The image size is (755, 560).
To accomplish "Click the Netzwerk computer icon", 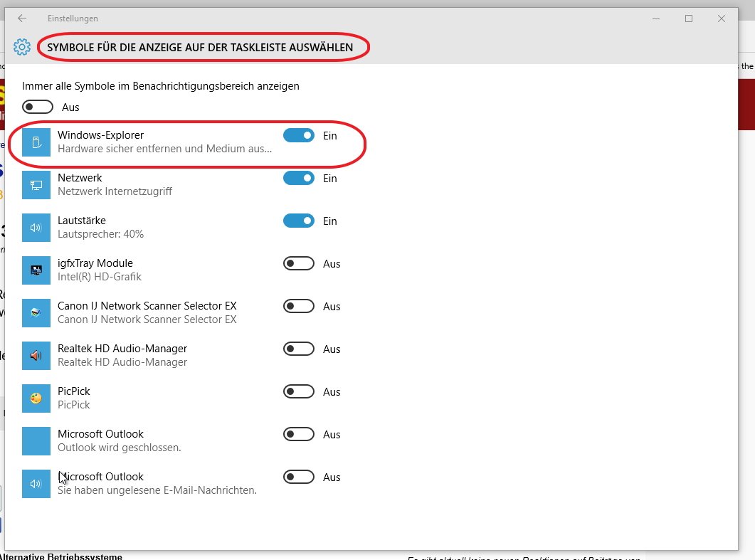I will pyautogui.click(x=36, y=185).
